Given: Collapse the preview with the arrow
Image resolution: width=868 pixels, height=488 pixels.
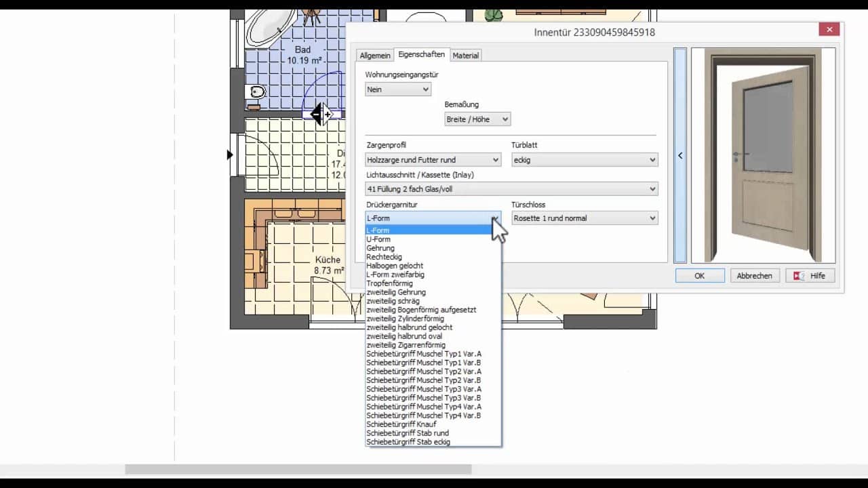Looking at the screenshot, I should coord(680,155).
